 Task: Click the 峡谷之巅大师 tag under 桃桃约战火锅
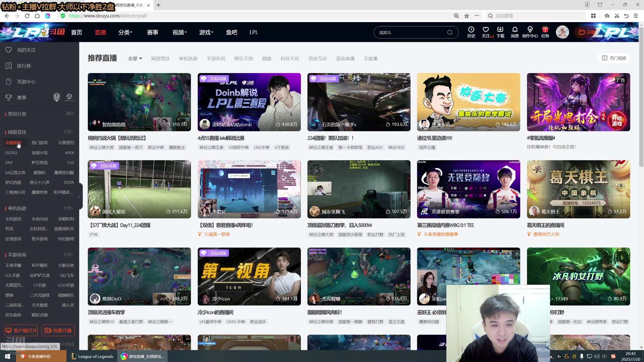click(x=102, y=147)
